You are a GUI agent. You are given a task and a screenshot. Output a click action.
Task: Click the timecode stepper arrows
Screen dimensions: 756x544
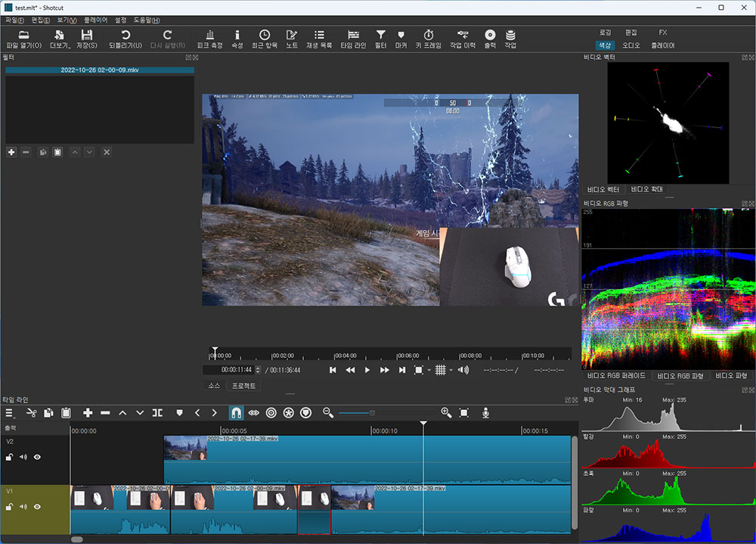[x=258, y=370]
